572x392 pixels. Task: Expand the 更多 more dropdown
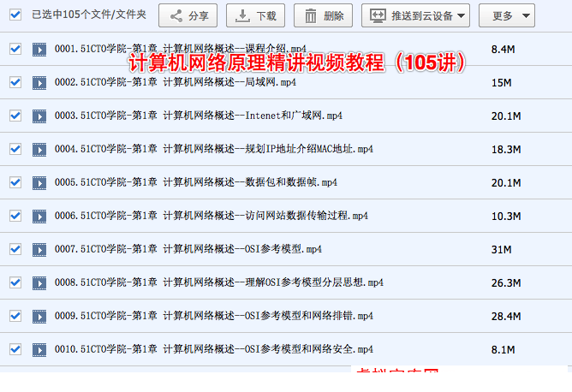click(507, 15)
